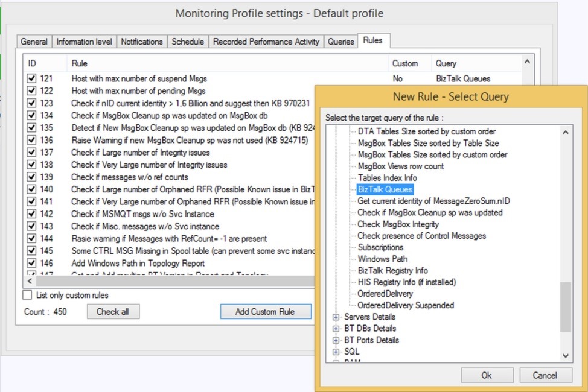Click query tree scrollbar down arrow

pos(566,356)
